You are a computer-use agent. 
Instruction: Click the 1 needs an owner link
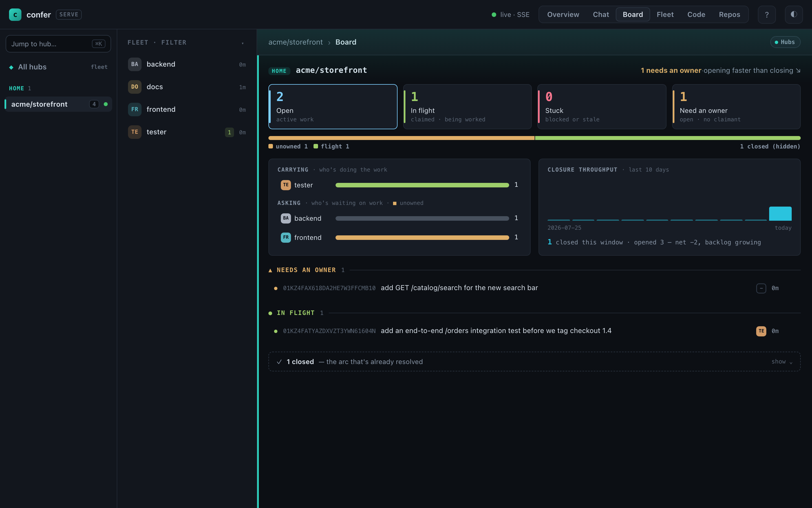(x=671, y=70)
